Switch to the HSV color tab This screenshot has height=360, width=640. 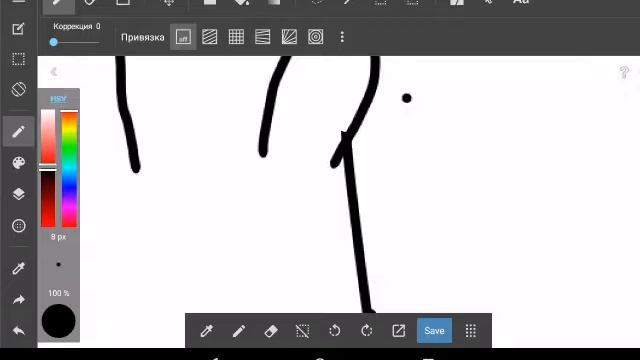(x=58, y=99)
